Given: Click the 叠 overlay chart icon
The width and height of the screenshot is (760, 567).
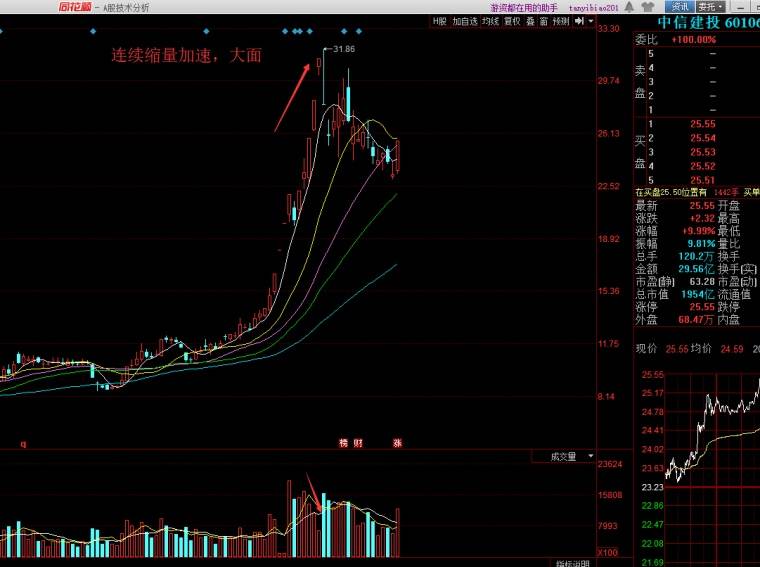Looking at the screenshot, I should click(529, 21).
